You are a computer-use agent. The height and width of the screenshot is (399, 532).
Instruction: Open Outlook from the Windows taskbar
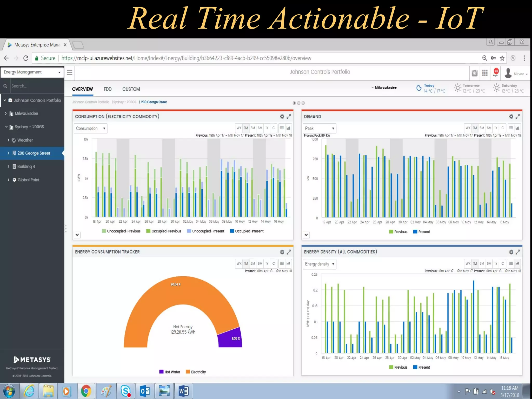point(145,391)
